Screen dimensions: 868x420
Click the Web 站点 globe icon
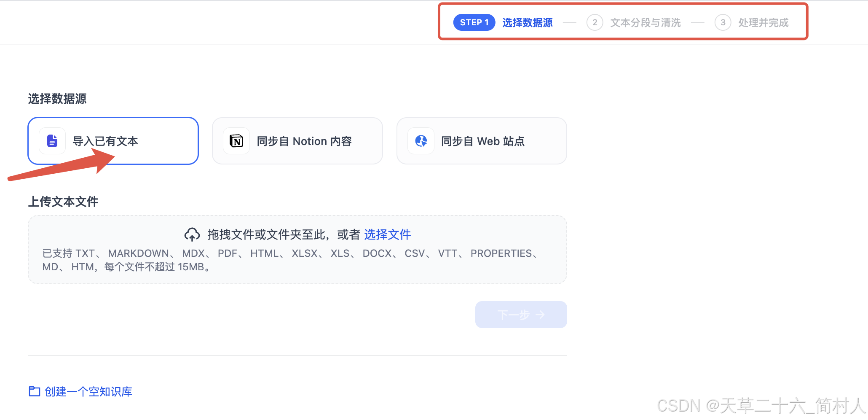point(421,141)
